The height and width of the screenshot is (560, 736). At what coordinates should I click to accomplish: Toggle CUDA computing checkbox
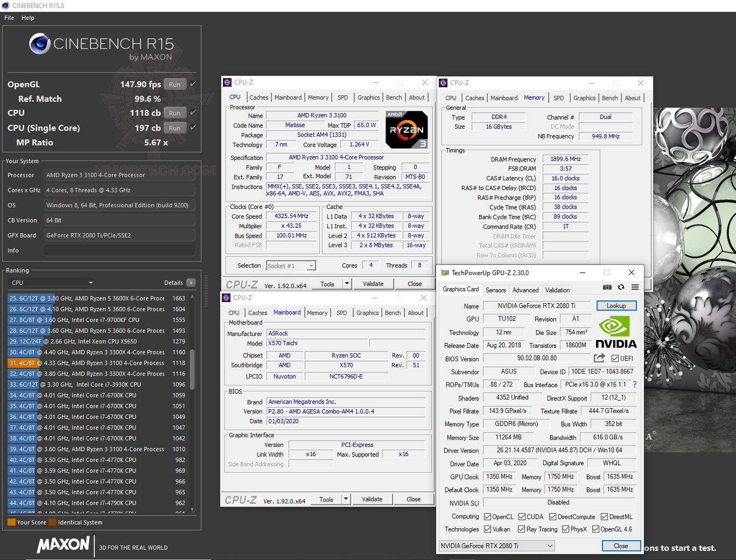coord(522,517)
